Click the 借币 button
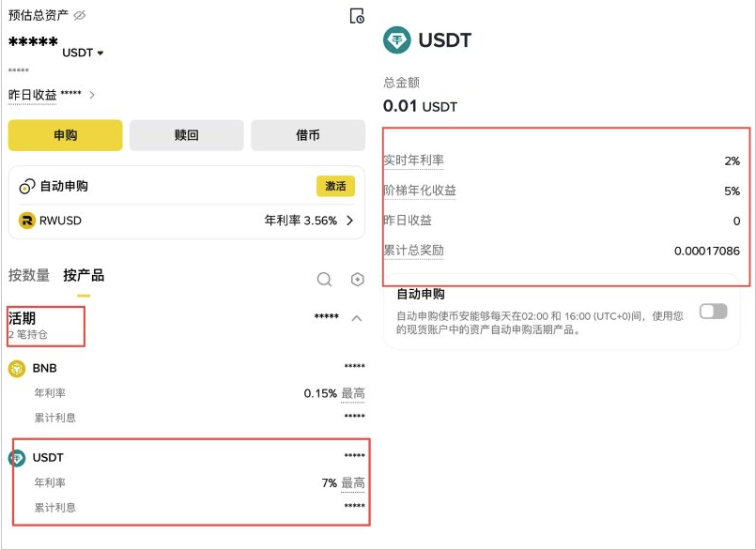The width and height of the screenshot is (756, 550). click(x=307, y=135)
